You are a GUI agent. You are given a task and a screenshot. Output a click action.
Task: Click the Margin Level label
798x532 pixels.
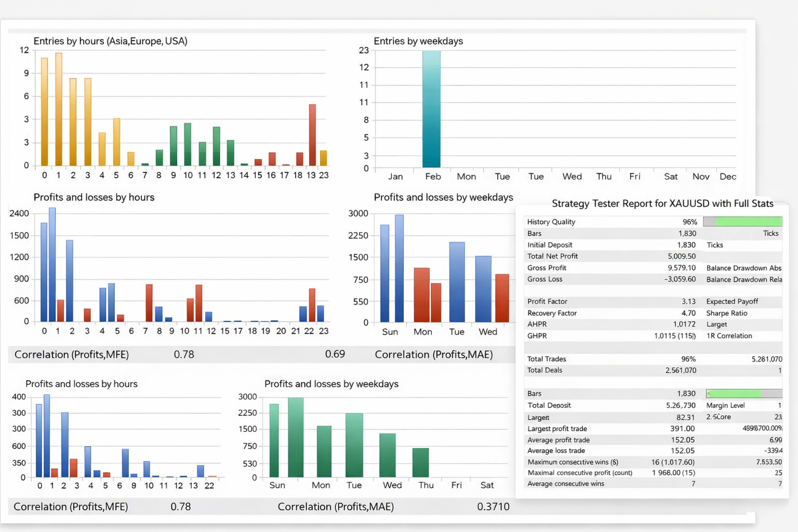click(x=725, y=405)
